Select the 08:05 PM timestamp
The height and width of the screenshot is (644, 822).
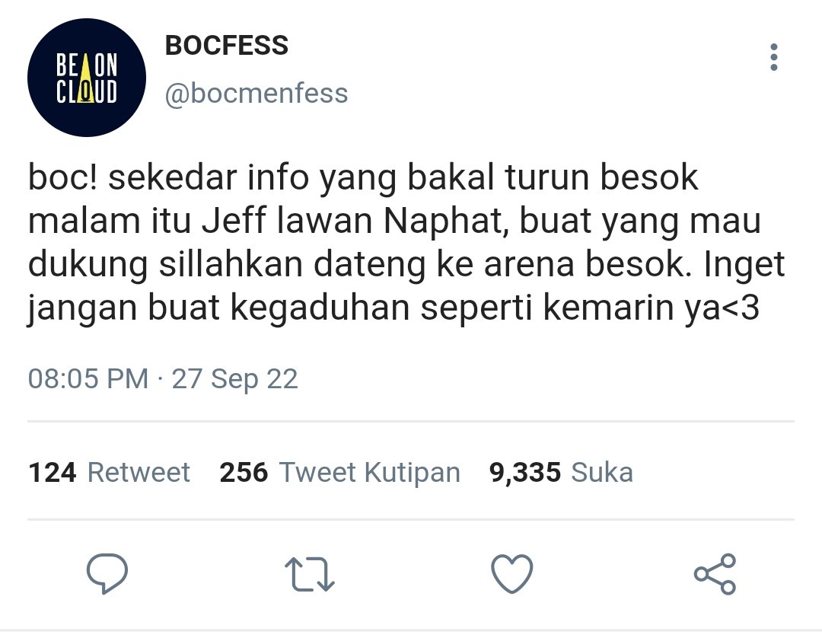(88, 378)
